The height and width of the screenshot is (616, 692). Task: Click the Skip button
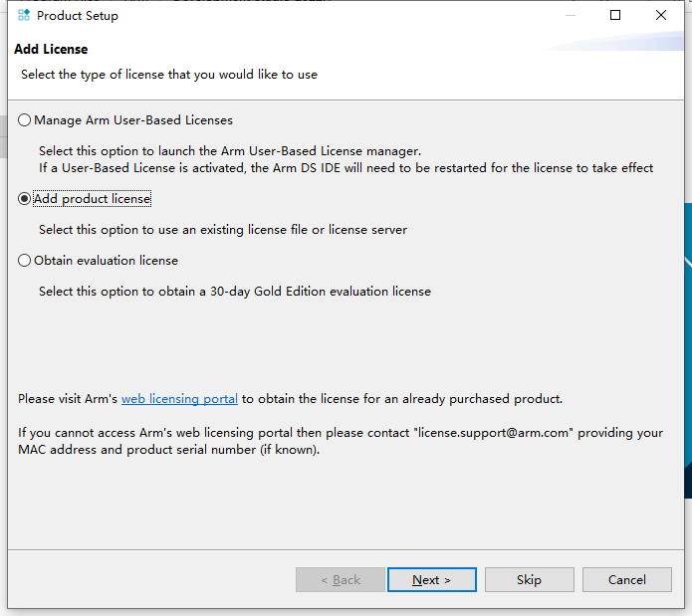[x=529, y=580]
